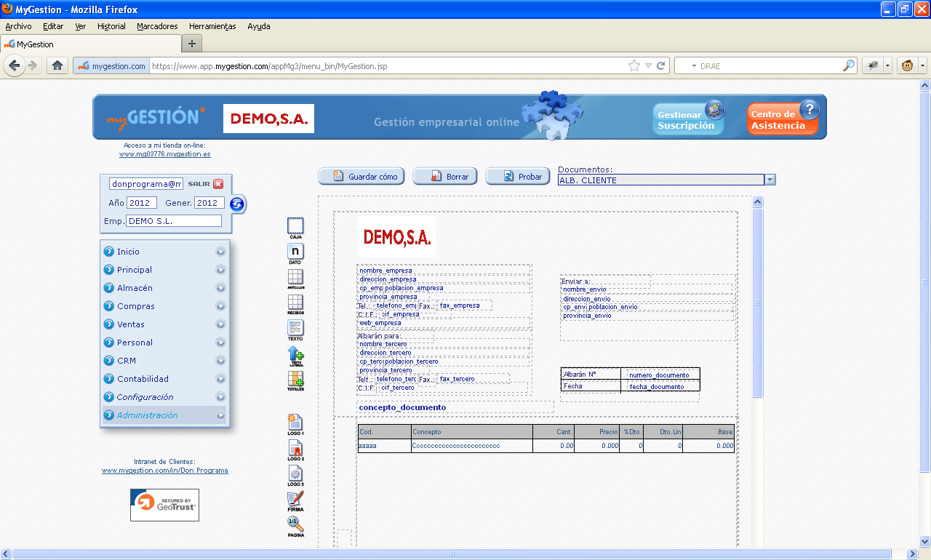Click the blue refresh year icon

point(237,204)
